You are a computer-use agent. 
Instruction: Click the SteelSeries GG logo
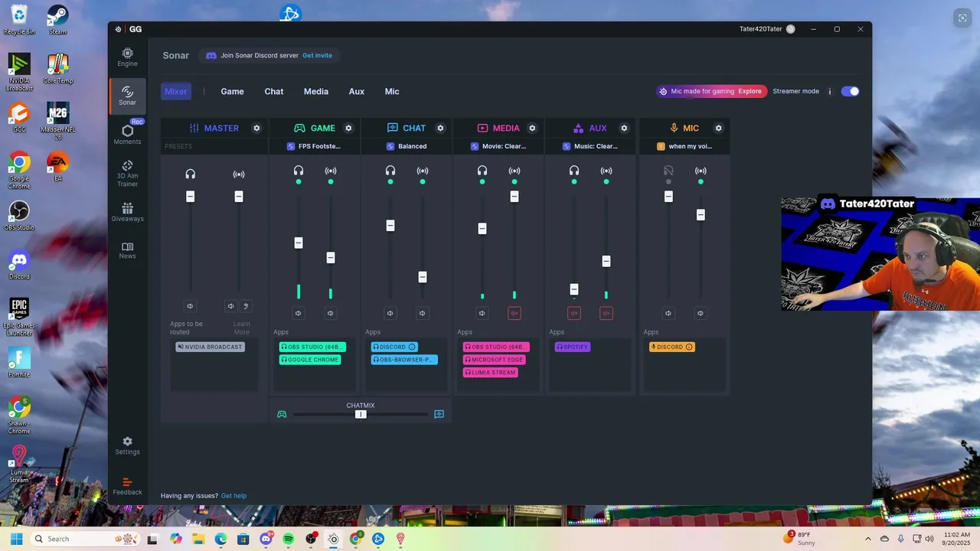118,29
